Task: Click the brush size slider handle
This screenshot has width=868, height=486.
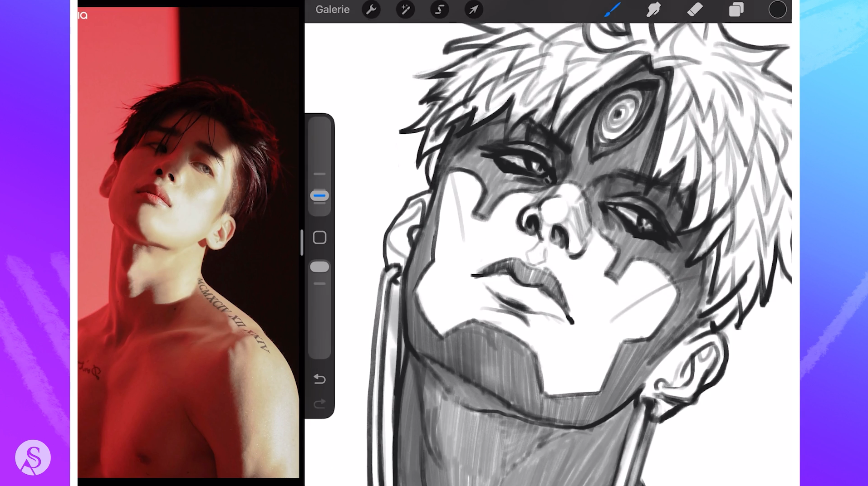Action: [319, 196]
